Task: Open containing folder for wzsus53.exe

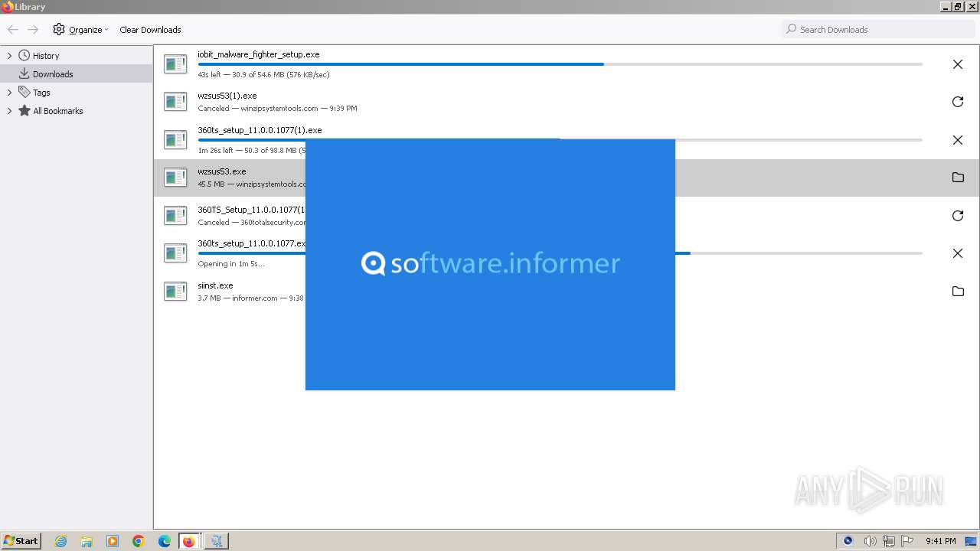Action: 957,178
